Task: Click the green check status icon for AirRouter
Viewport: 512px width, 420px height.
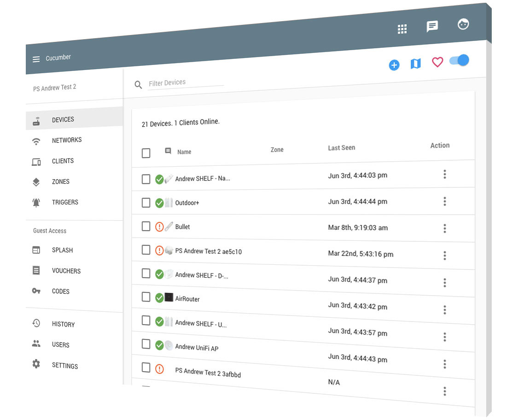Action: click(159, 298)
